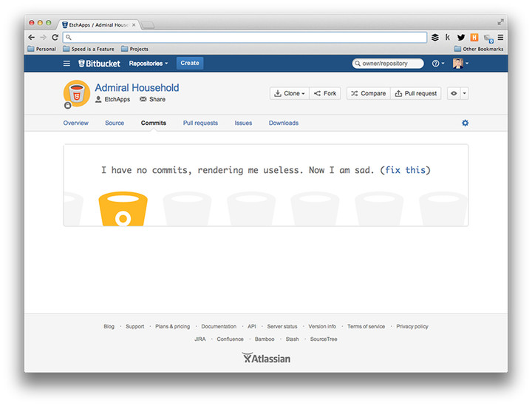Click the blue Create button
The height and width of the screenshot is (406, 532).
pos(190,63)
